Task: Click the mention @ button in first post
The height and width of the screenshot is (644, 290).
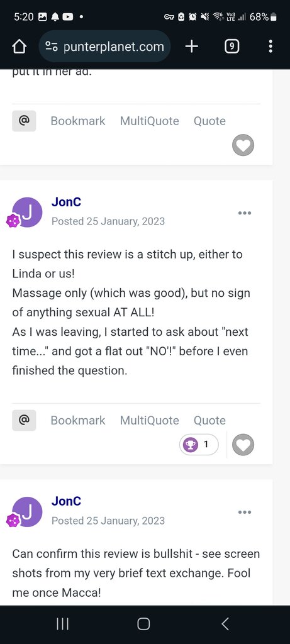Action: [25, 121]
